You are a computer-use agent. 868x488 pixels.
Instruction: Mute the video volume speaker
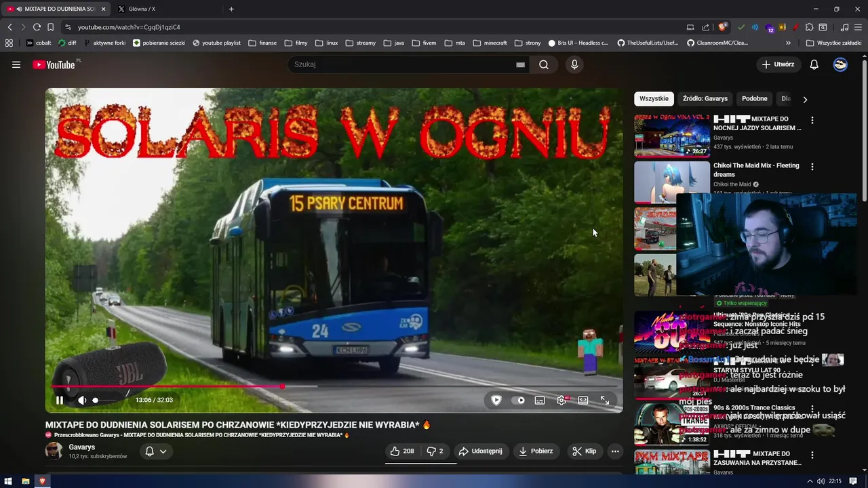(x=82, y=400)
